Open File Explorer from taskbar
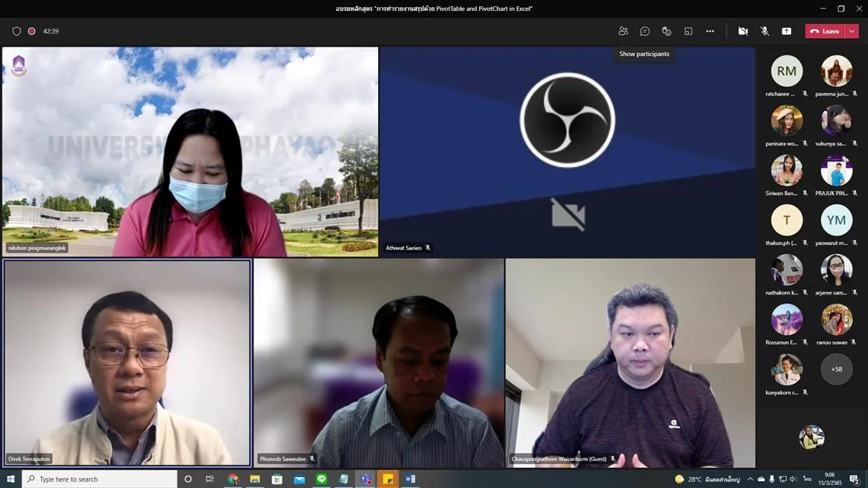Screen dimensions: 868x488 pyautogui.click(x=255, y=479)
